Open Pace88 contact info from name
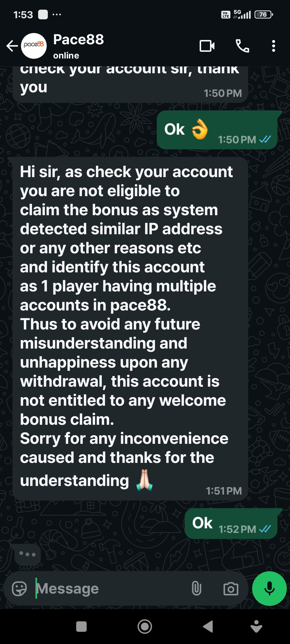 pos(78,40)
